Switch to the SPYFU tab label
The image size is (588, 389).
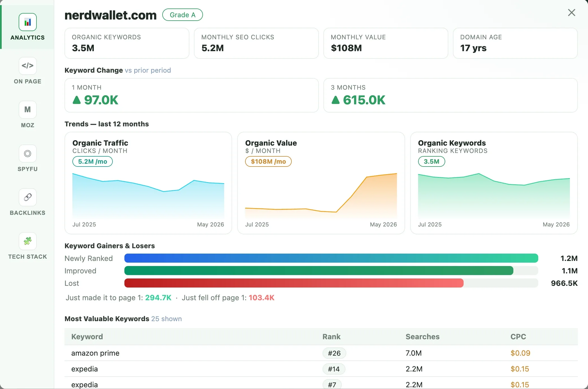point(28,169)
